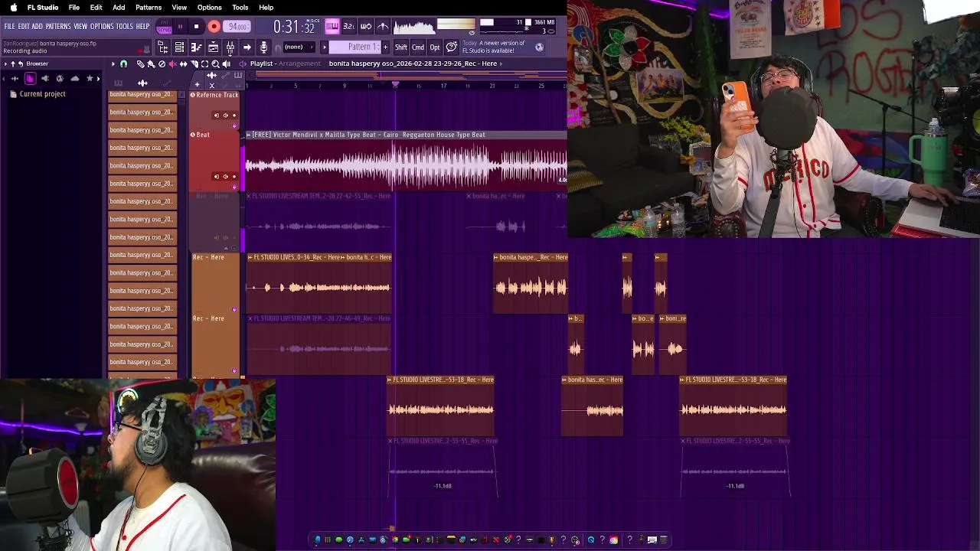Toggle the snap magnet in playlist toolbar
The width and height of the screenshot is (980, 551).
tap(124, 64)
